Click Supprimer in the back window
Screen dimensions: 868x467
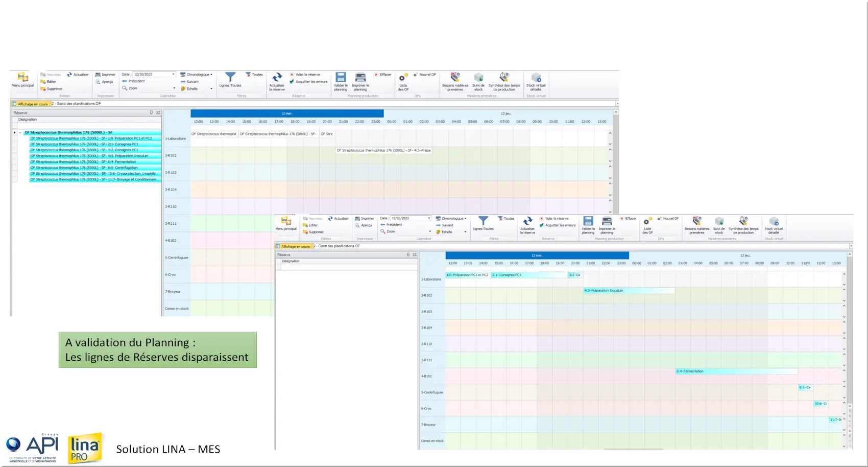[52, 89]
